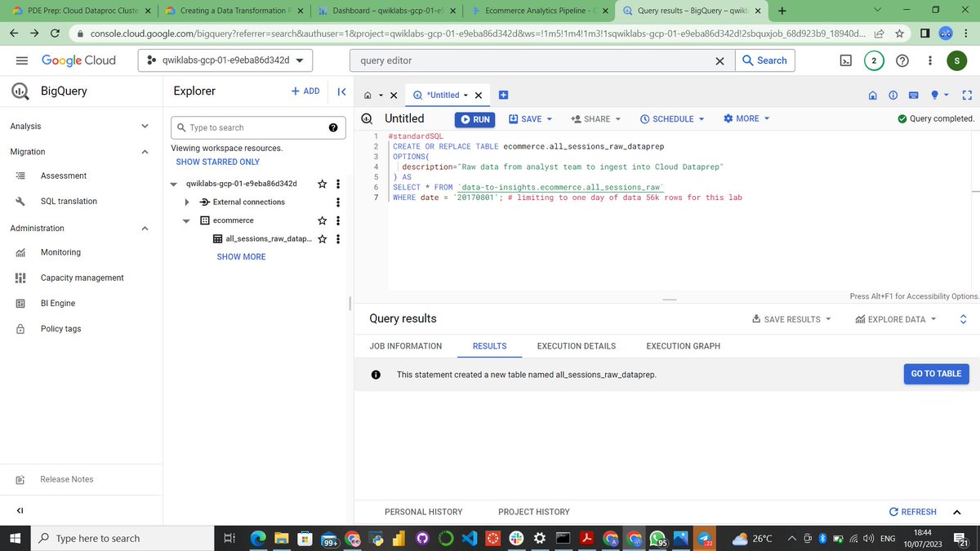The height and width of the screenshot is (551, 980).
Task: Run the query with RUN button
Action: click(475, 119)
